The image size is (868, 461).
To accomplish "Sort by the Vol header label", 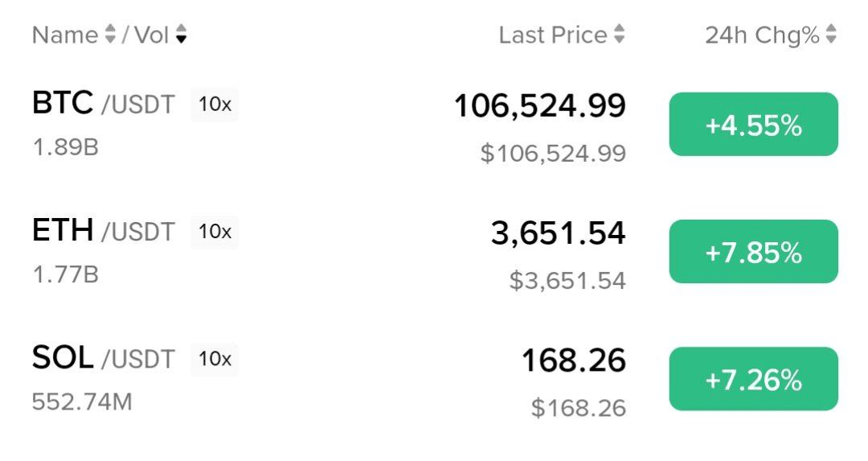I will point(151,35).
